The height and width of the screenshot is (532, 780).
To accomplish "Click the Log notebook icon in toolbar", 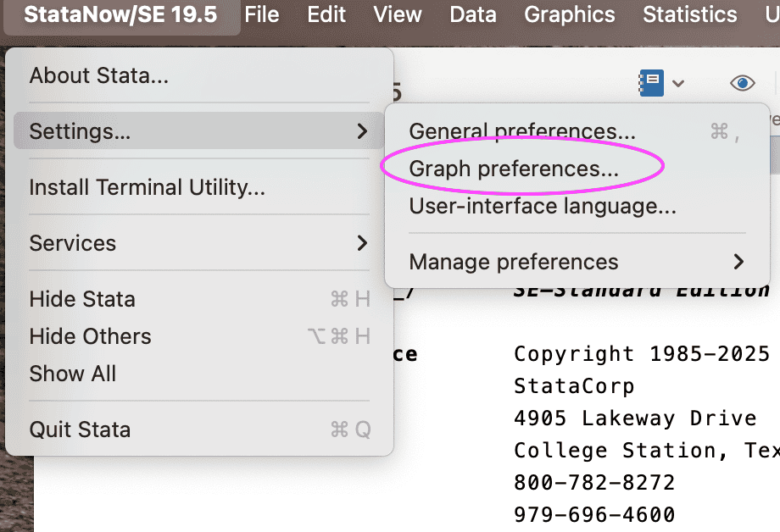I will (x=651, y=82).
